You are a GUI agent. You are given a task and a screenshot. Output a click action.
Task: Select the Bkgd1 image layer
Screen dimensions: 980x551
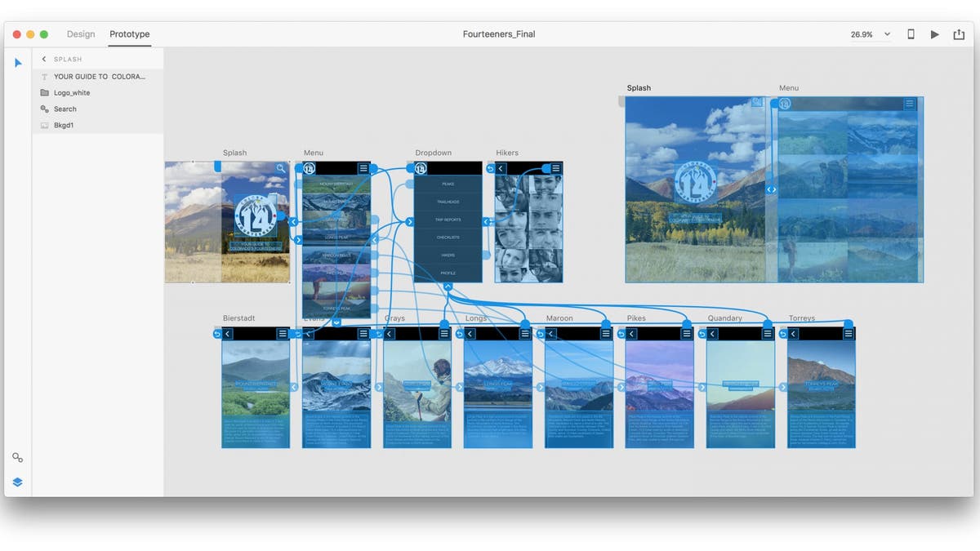coord(64,126)
